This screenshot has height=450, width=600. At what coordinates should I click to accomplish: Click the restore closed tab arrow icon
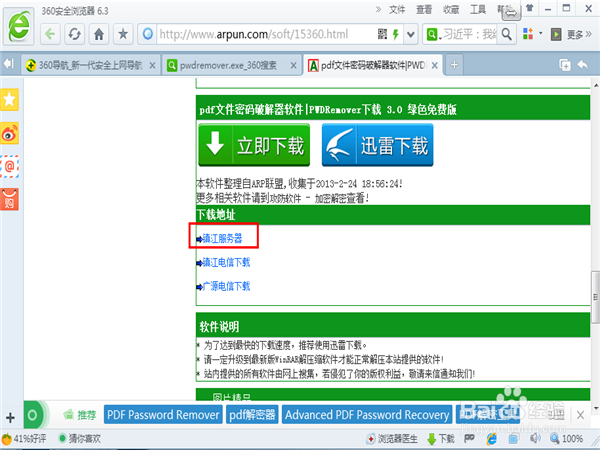click(583, 65)
